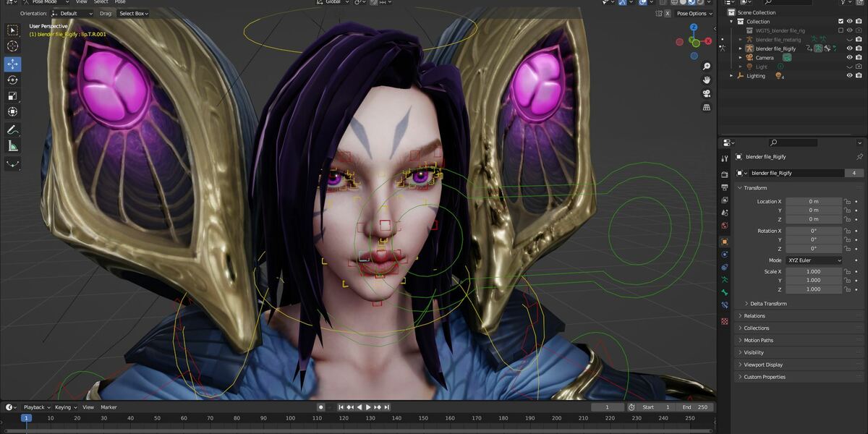Open the World properties tab
This screenshot has height=434, width=868.
point(725,226)
